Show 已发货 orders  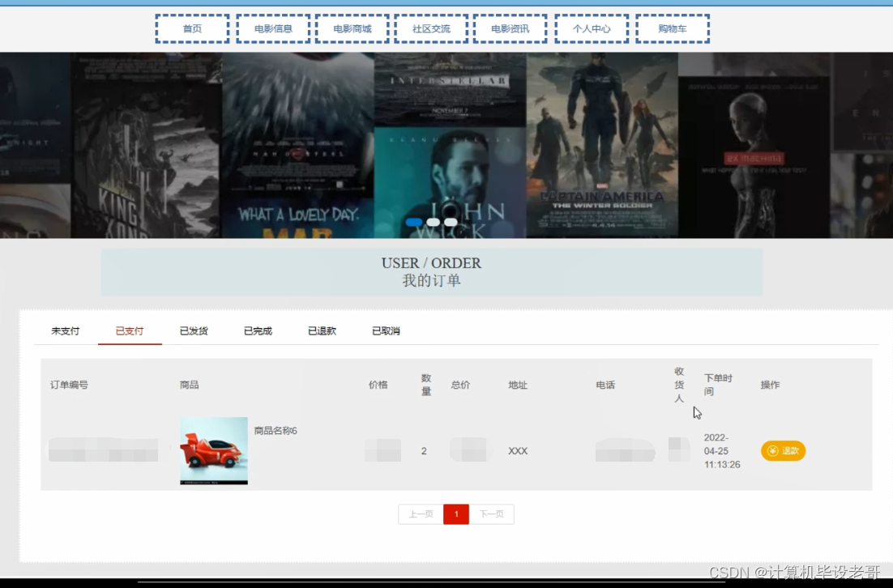point(194,331)
